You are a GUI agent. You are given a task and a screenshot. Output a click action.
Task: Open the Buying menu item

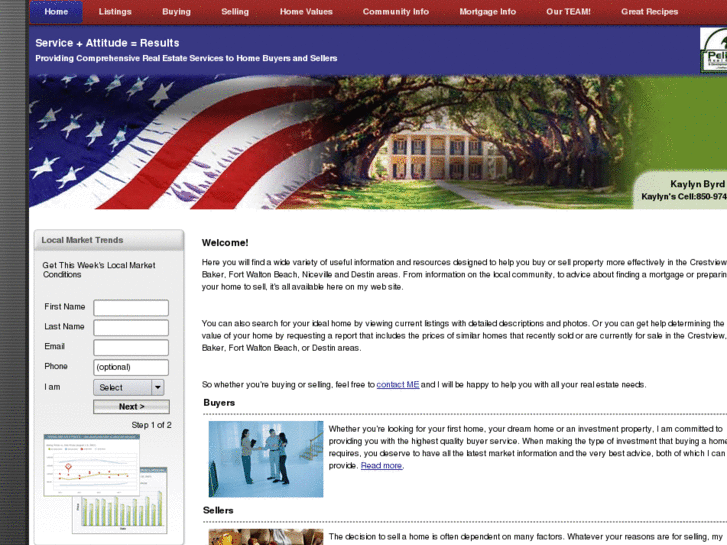click(176, 12)
